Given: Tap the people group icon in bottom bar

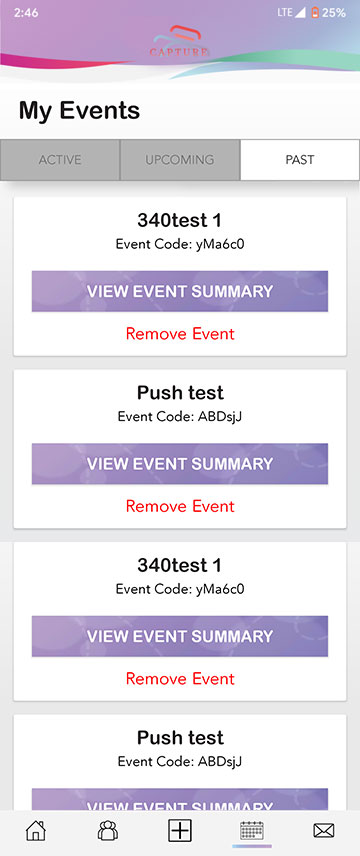Looking at the screenshot, I should 108,831.
